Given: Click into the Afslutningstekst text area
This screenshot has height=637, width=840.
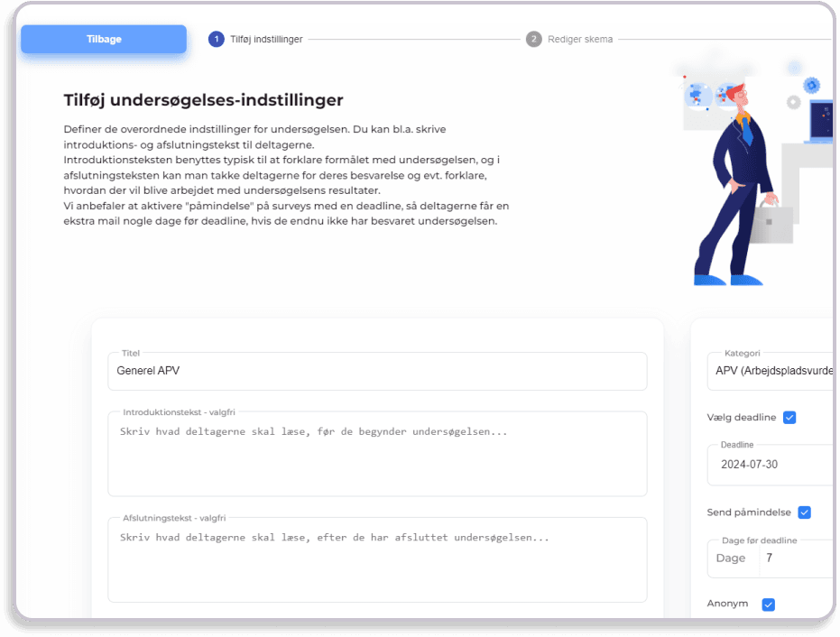Looking at the screenshot, I should 377,560.
